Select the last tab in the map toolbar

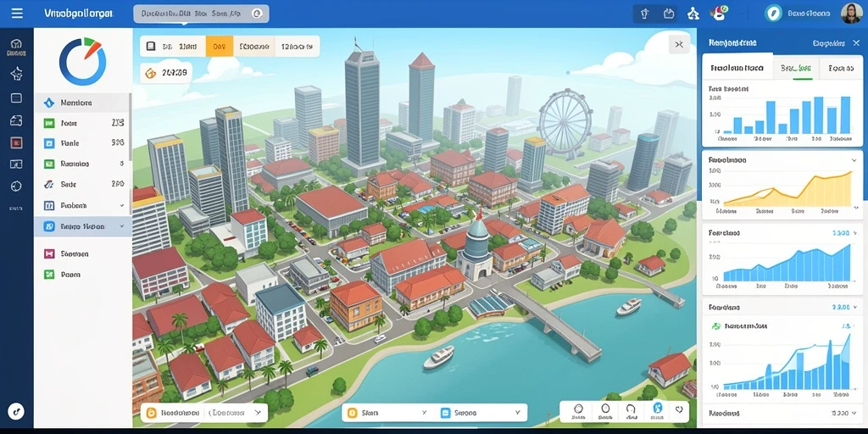298,47
